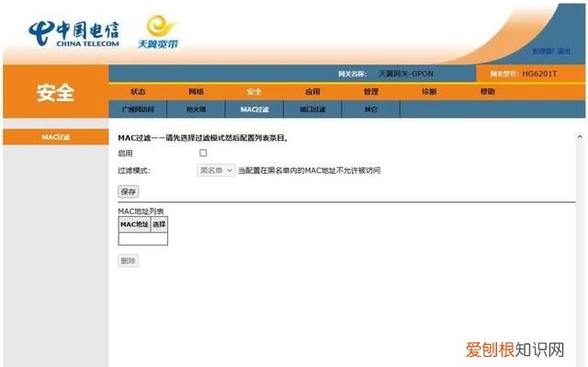
Task: Select the 安全 main menu
Action: pyautogui.click(x=254, y=92)
